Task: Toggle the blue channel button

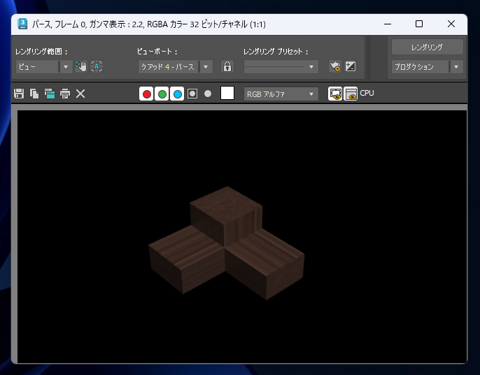Action: tap(177, 94)
